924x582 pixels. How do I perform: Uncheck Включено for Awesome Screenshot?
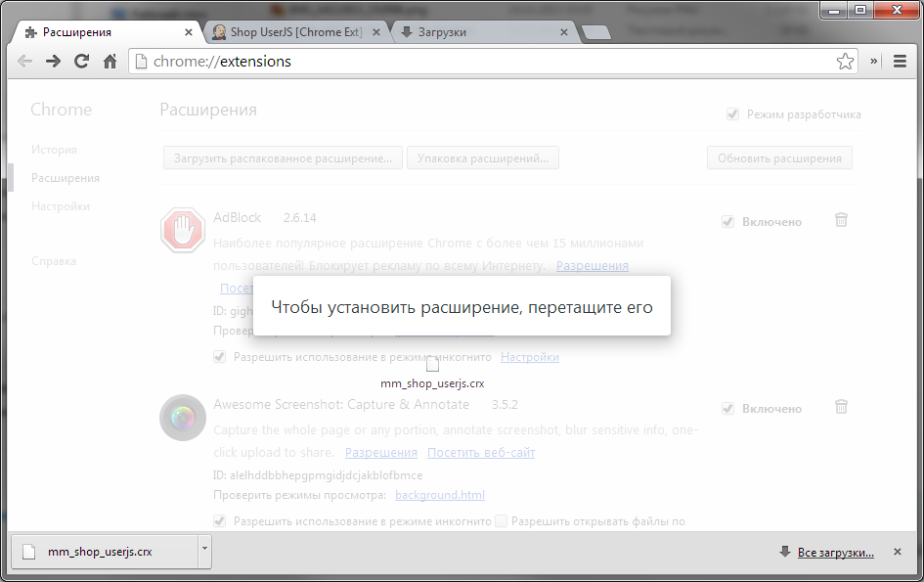pos(727,408)
